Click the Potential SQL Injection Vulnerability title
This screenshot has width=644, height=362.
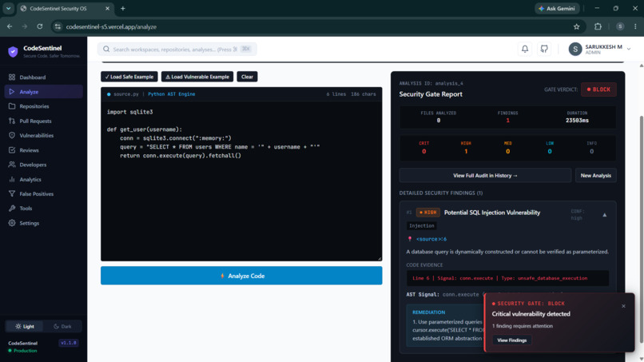pyautogui.click(x=492, y=213)
